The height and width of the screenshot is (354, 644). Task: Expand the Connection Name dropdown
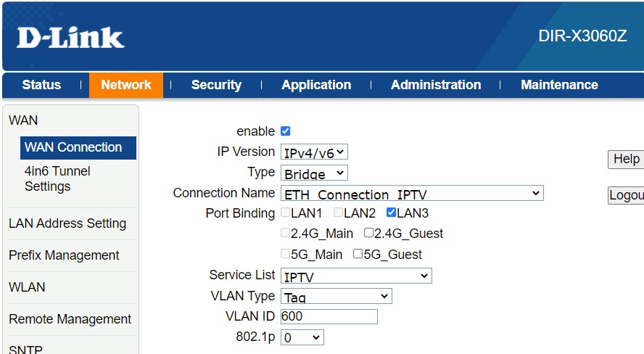point(411,194)
